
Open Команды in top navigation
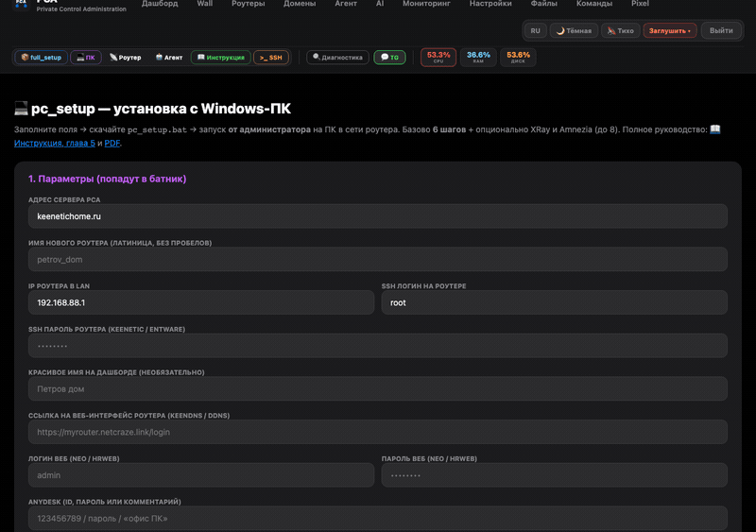click(594, 4)
